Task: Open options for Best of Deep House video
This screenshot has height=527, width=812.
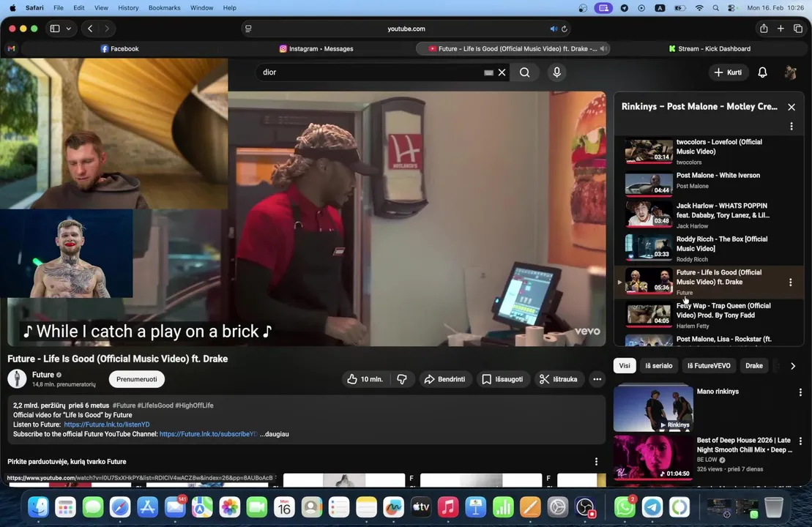Action: (x=800, y=441)
